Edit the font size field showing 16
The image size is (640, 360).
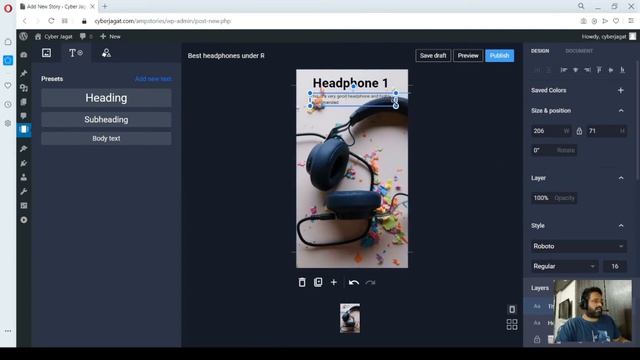tap(615, 266)
